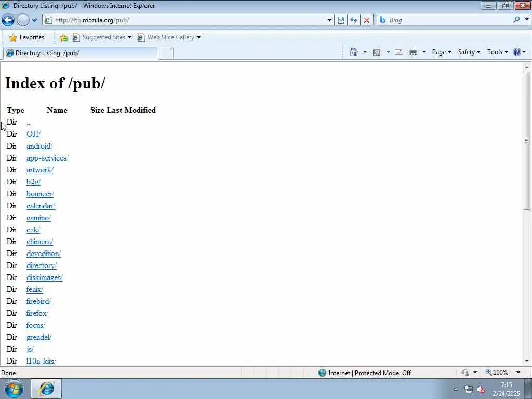Open the calendar/ directory link
This screenshot has height=399, width=532.
pyautogui.click(x=41, y=206)
